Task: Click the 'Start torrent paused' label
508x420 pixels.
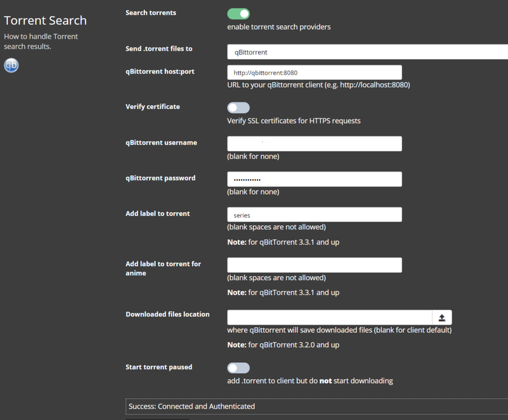Action: point(159,367)
